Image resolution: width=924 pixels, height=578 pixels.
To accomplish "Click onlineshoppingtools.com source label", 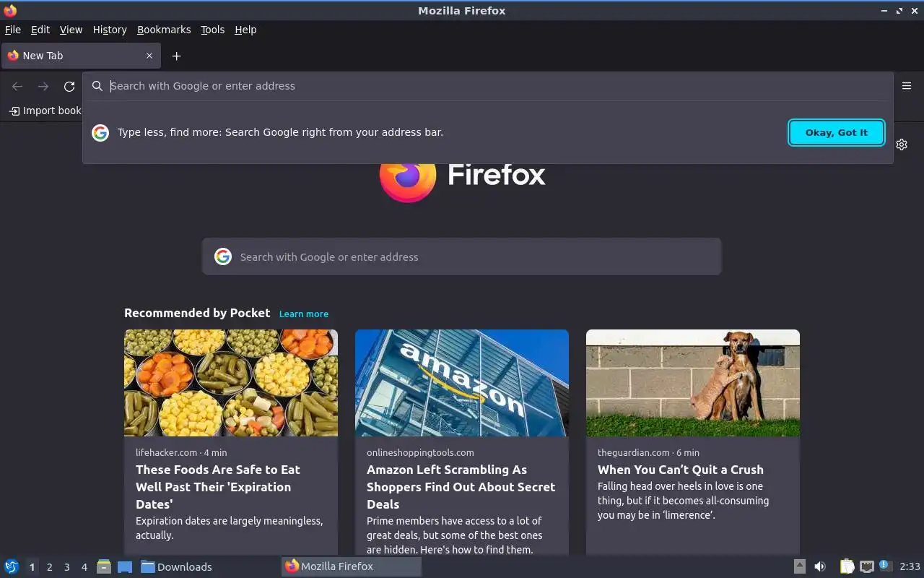I will pos(420,452).
